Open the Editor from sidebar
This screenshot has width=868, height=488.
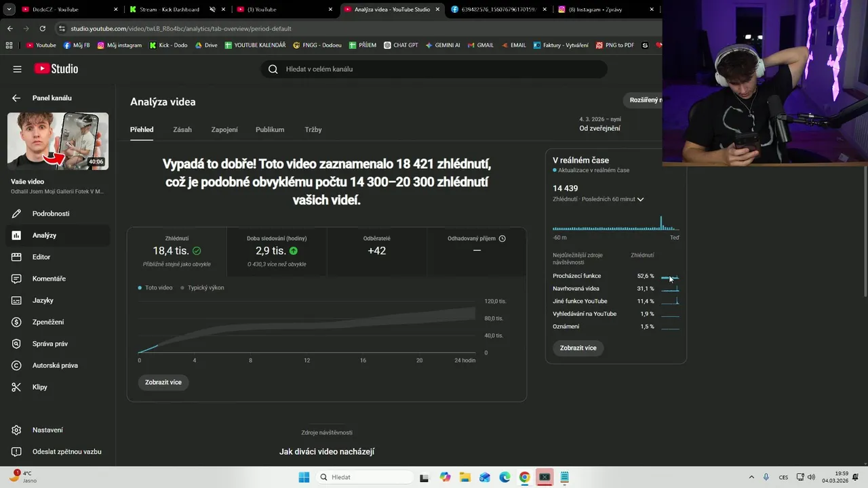(58, 257)
